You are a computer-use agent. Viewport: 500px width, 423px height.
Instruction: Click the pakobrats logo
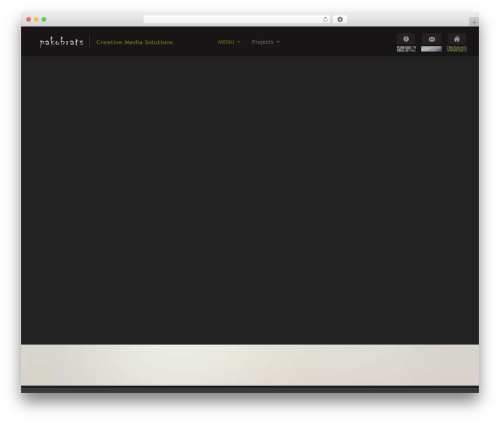point(61,42)
